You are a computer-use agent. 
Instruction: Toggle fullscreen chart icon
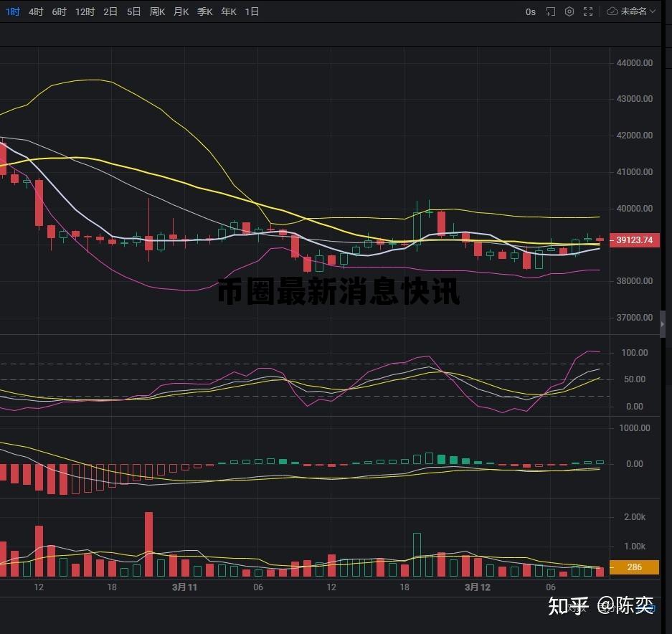tap(588, 11)
